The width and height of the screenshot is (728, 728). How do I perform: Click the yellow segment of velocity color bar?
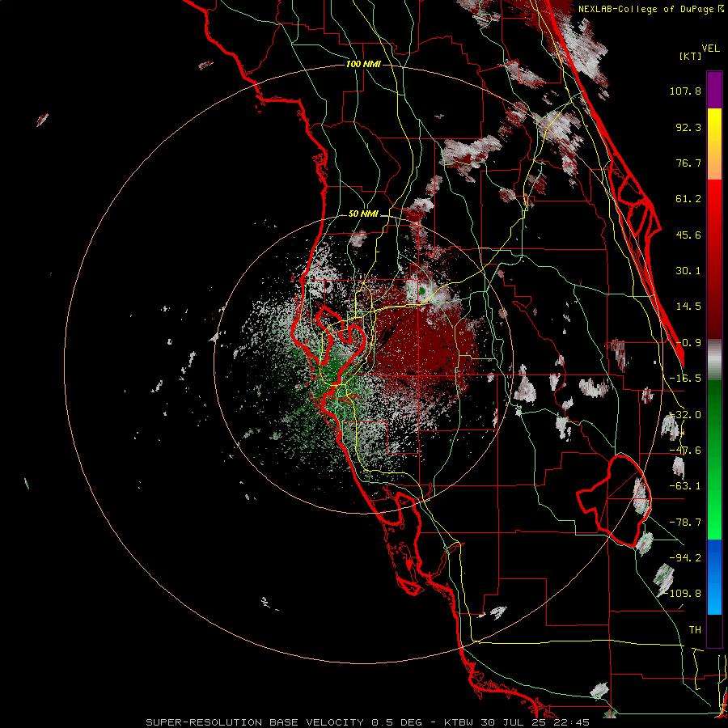coord(714,144)
